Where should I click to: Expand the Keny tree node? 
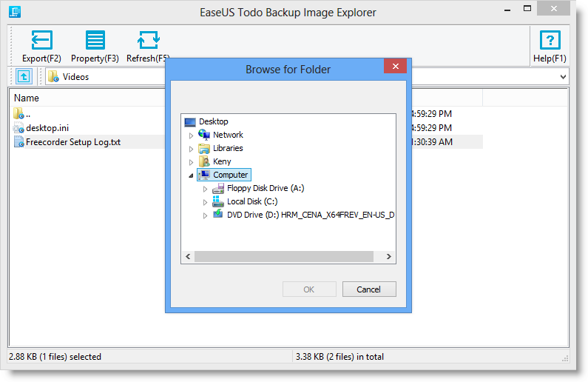click(191, 162)
